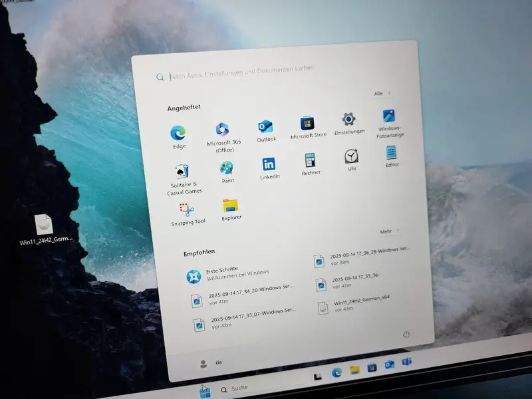Open Rechner calculator app
532x399 pixels.
pyautogui.click(x=311, y=164)
